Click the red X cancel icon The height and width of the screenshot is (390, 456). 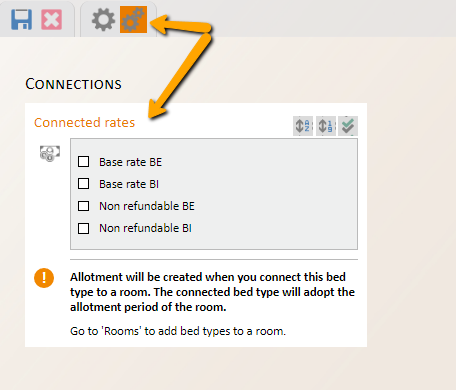(51, 20)
